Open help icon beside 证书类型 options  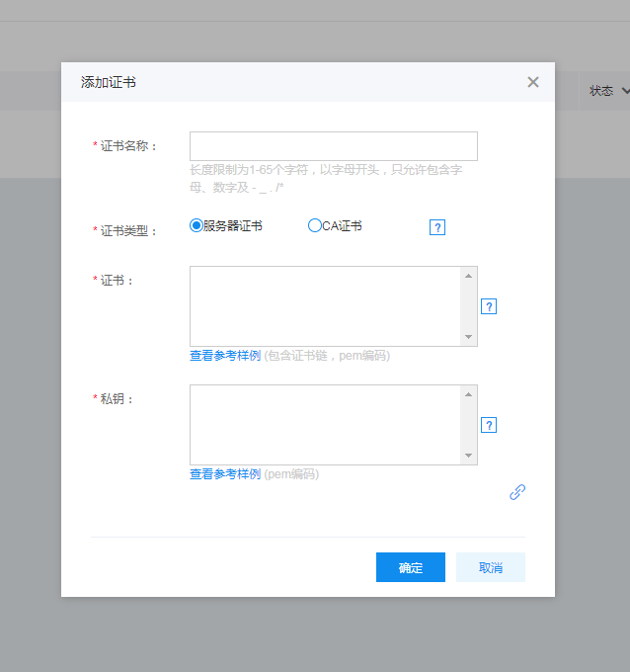tap(437, 227)
